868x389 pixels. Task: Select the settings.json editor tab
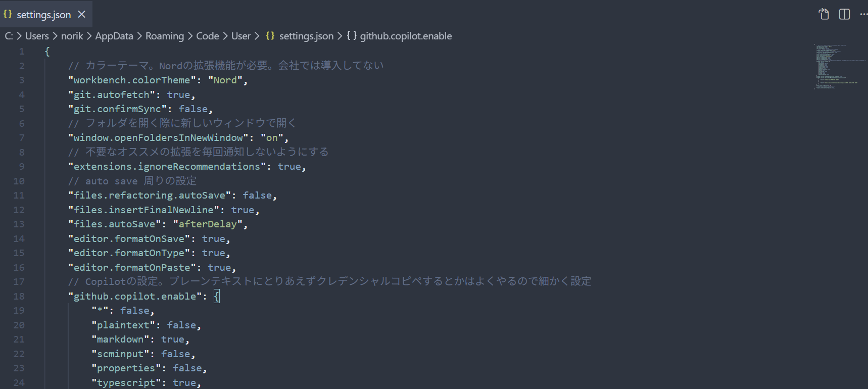tap(43, 15)
